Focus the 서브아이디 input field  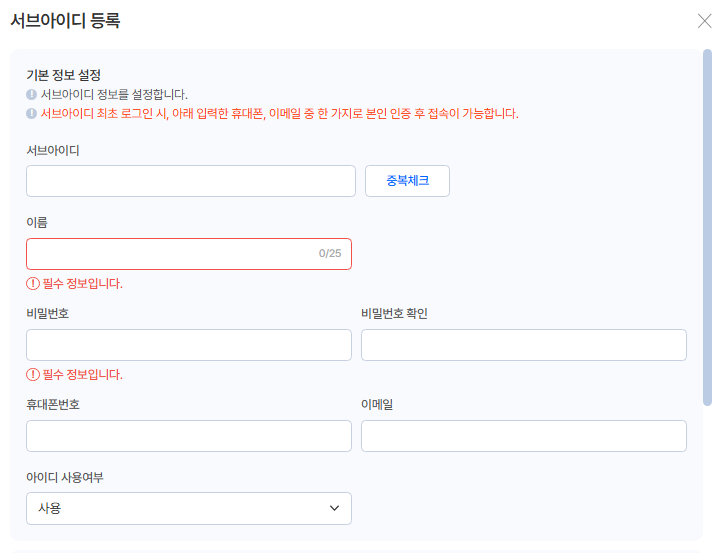[x=191, y=181]
